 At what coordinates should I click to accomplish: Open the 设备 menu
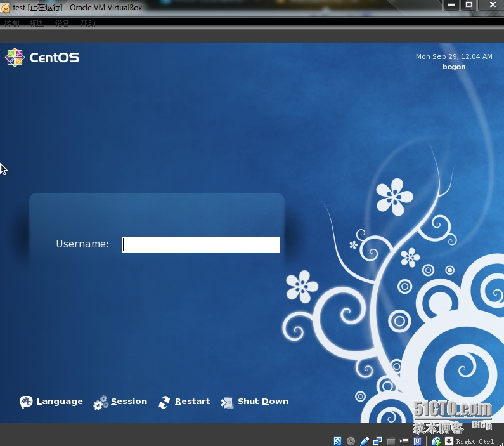coord(62,23)
